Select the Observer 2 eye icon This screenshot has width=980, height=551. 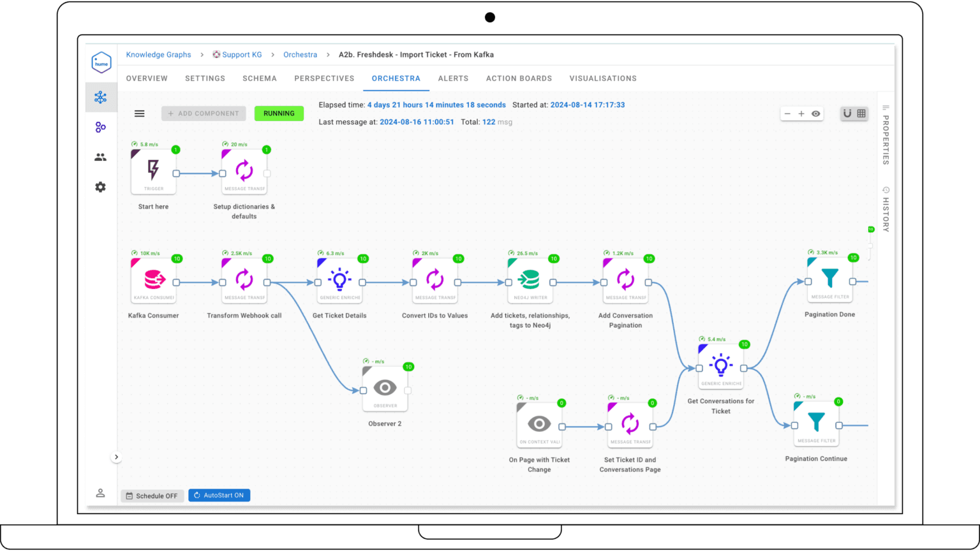click(x=385, y=387)
